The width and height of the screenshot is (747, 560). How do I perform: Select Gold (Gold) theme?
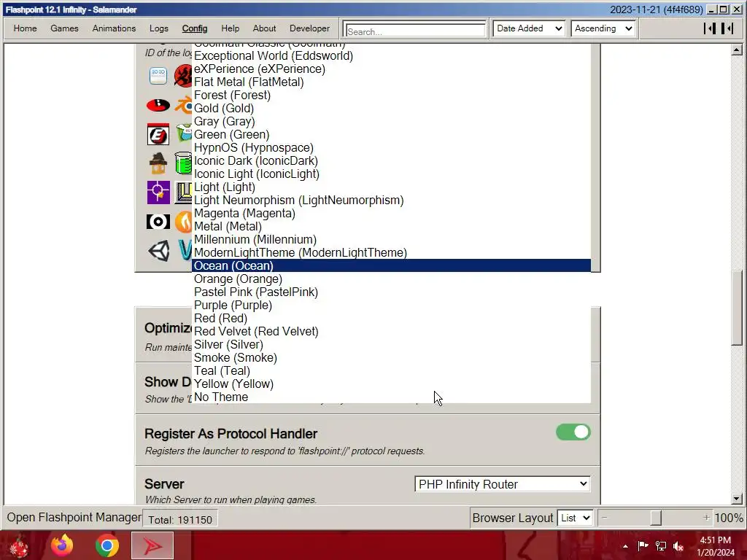(x=391, y=108)
